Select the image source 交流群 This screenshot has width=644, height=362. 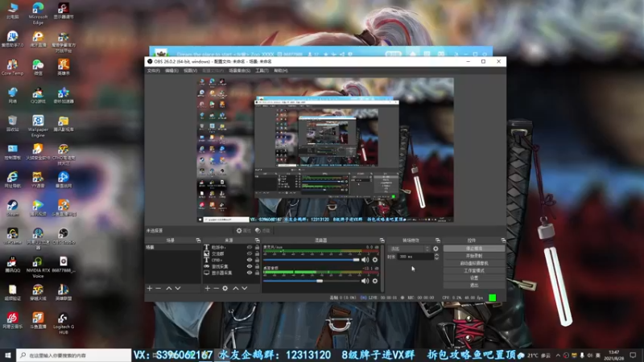pos(232,253)
